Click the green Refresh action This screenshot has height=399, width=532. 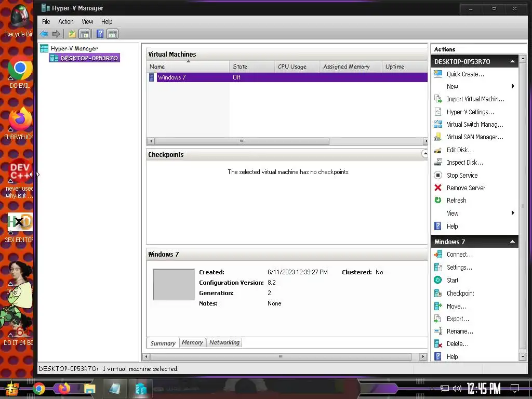point(456,201)
